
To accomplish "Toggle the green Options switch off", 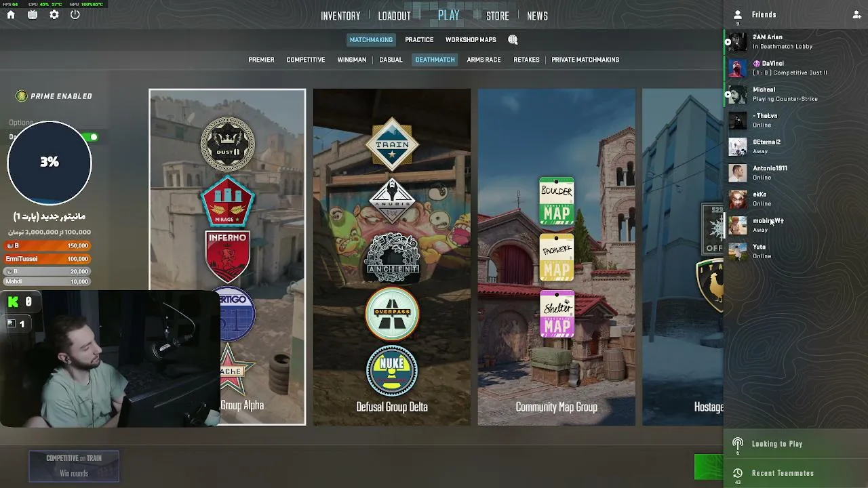I will coord(91,137).
